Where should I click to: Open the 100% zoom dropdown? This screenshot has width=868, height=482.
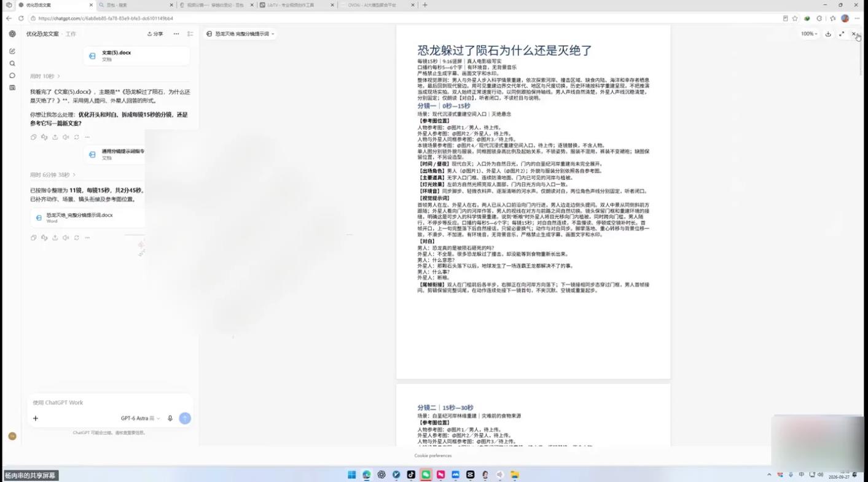coord(809,34)
